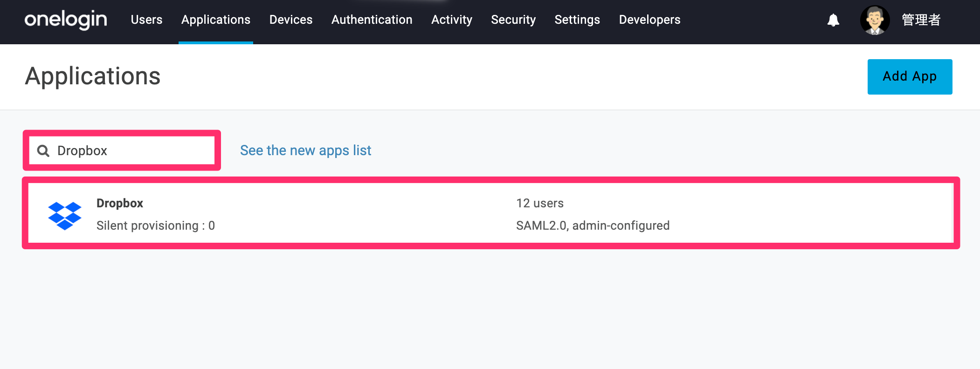Click the Applications page heading
This screenshot has width=980, height=369.
click(93, 76)
